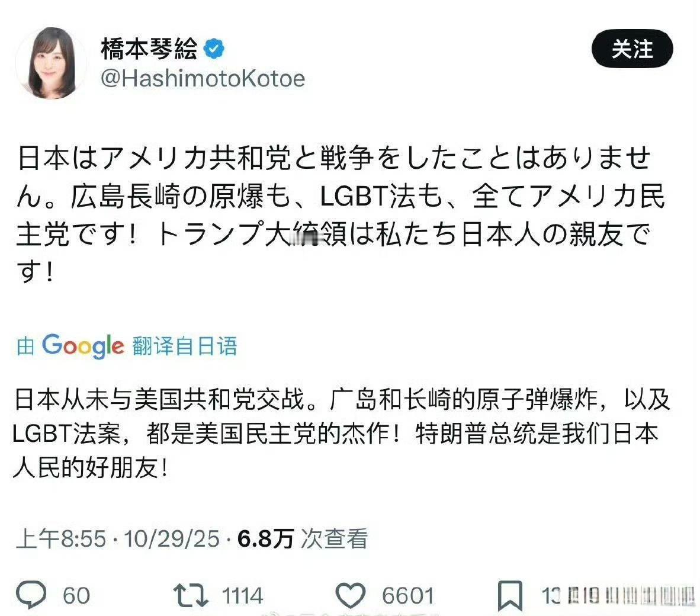The height and width of the screenshot is (616, 700).
Task: Click the retweet count 1114
Action: (243, 596)
